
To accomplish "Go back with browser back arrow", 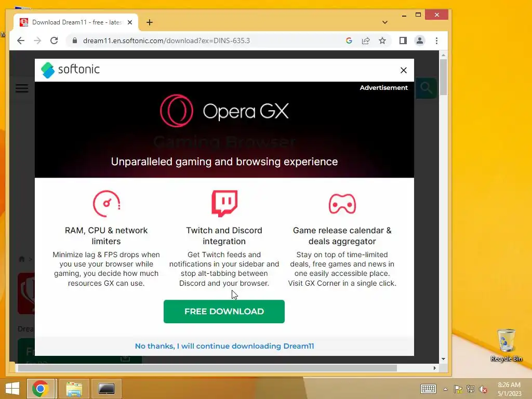I will coord(21,41).
